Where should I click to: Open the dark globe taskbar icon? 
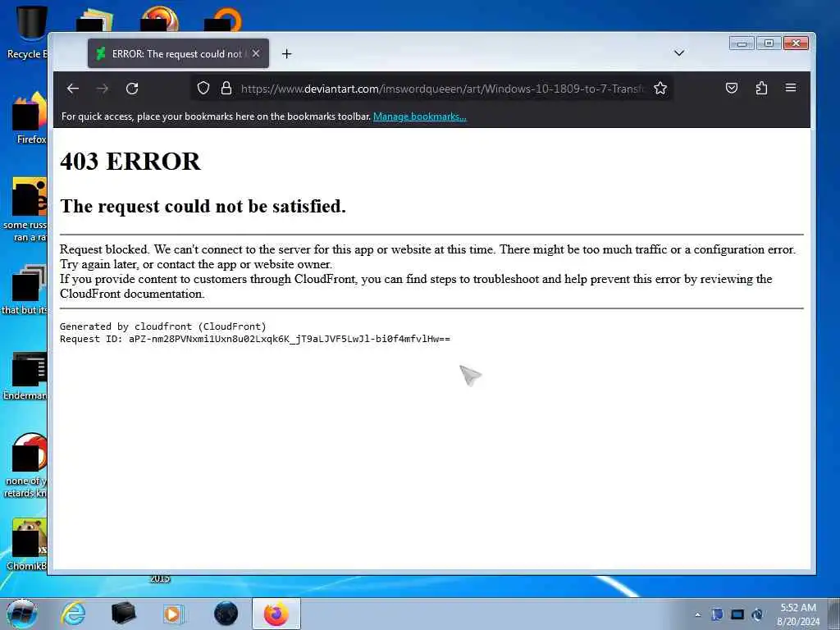pos(226,614)
